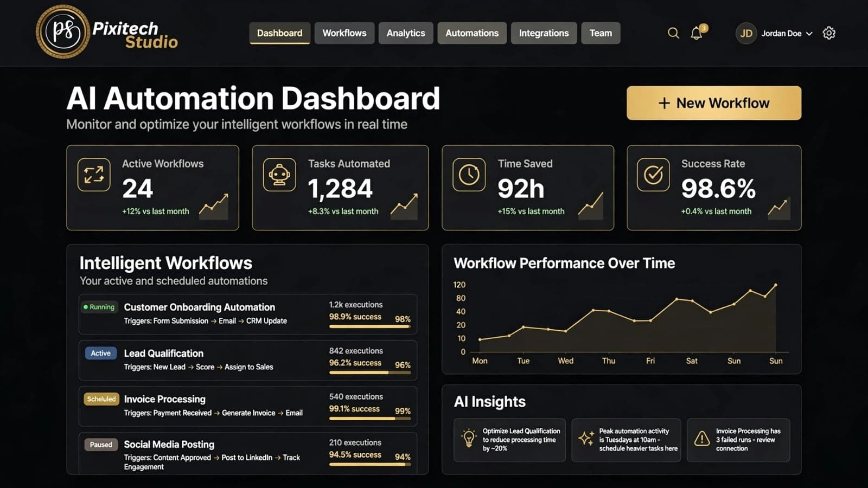Click the 'Wed' label on chart axis

coord(565,361)
